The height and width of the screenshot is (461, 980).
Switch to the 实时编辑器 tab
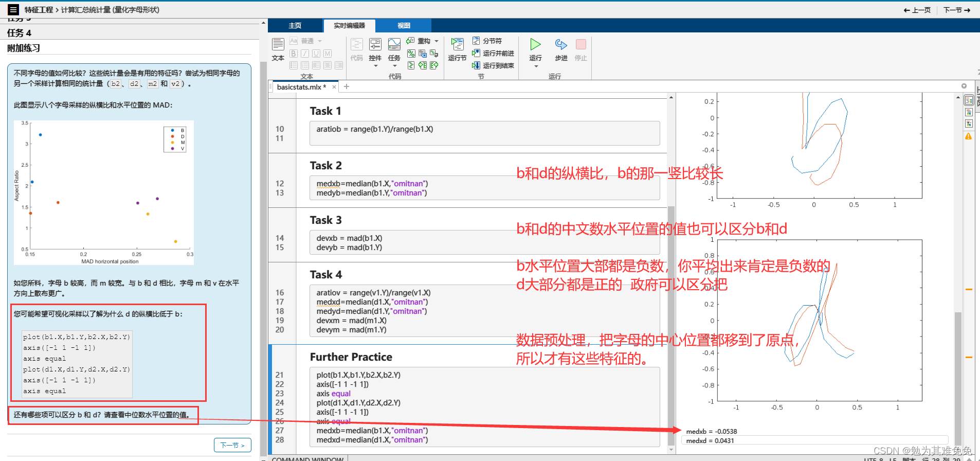point(349,25)
